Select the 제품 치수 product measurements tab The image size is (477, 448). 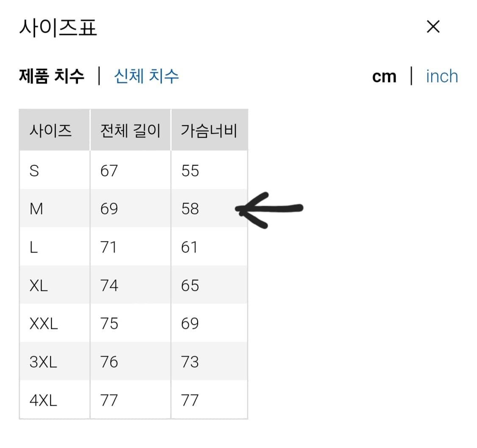[x=52, y=76]
